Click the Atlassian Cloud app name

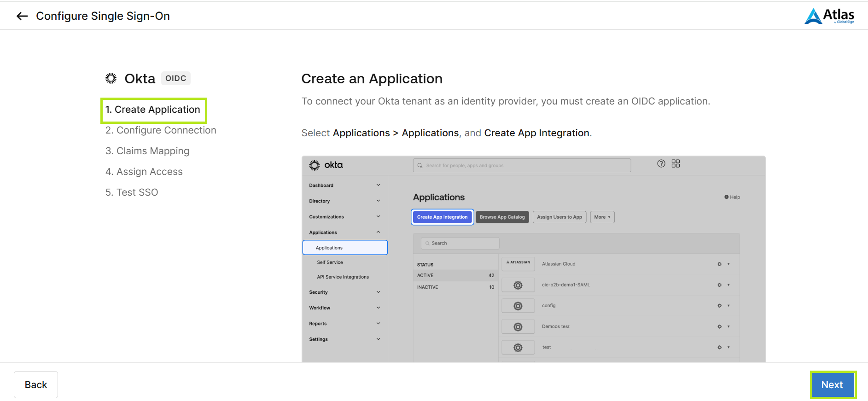559,264
